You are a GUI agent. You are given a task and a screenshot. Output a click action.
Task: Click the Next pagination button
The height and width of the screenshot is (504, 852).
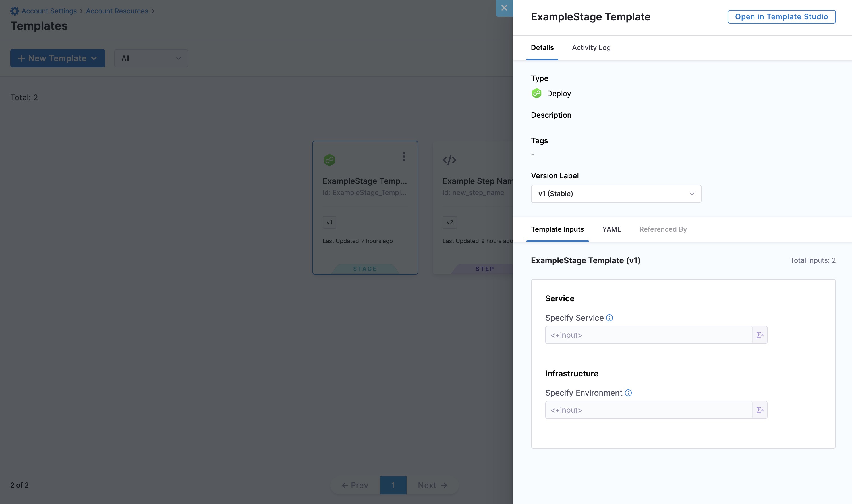click(x=432, y=485)
